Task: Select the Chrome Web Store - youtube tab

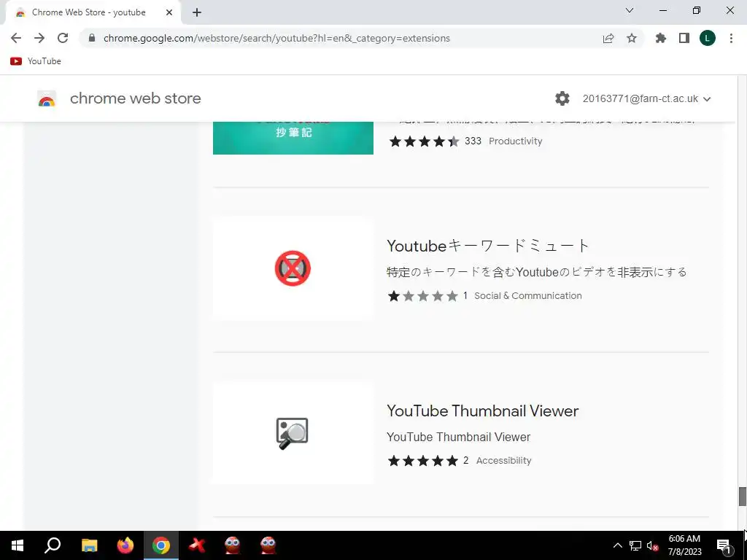Action: [x=89, y=12]
